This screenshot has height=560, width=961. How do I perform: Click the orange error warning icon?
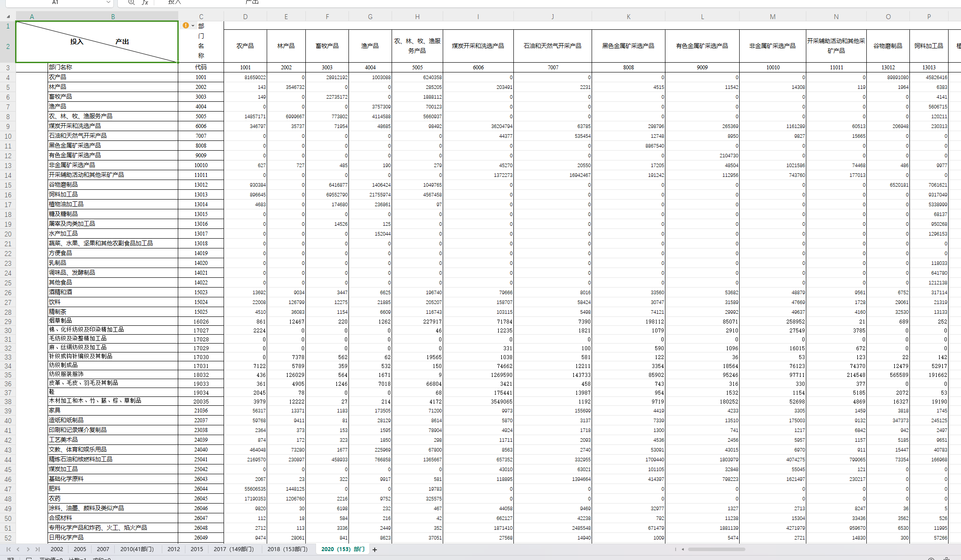(186, 25)
